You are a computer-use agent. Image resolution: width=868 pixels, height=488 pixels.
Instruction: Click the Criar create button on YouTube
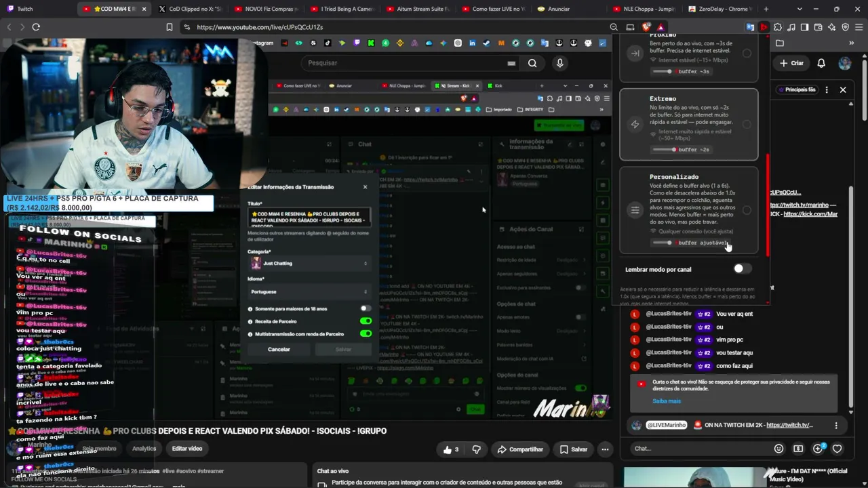(791, 63)
